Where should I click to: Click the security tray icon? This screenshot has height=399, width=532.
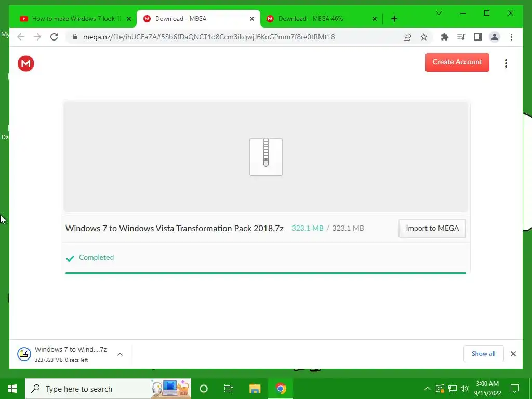click(x=440, y=389)
